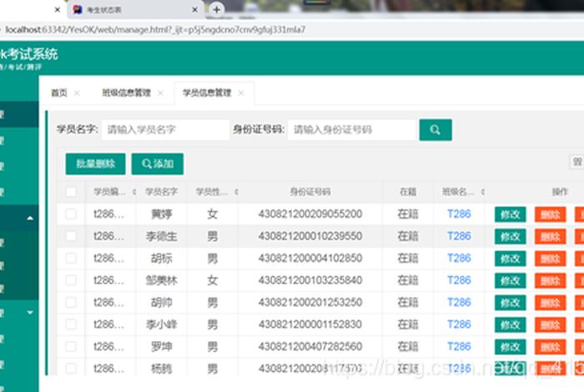Click the 考生状态表 tab favicon
This screenshot has height=392, width=584.
(78, 10)
